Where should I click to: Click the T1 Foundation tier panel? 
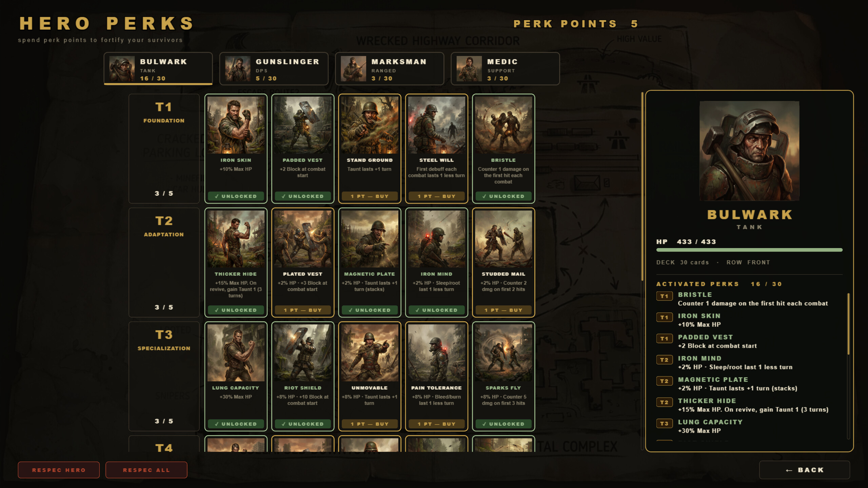164,148
